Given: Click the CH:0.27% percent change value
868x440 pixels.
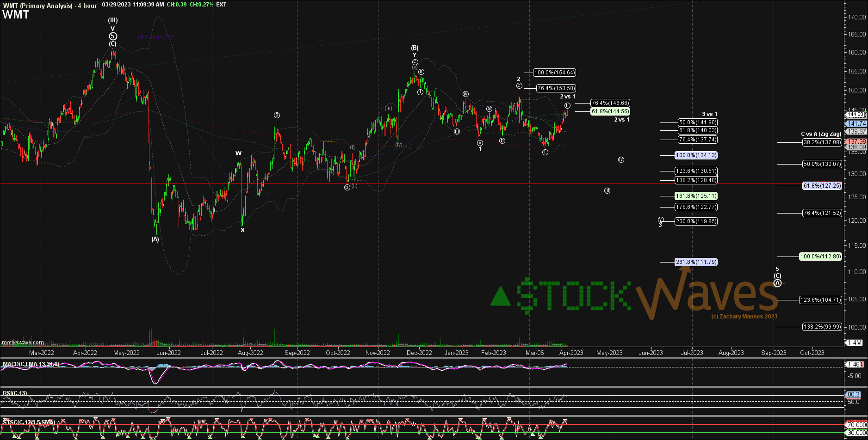Looking at the screenshot, I should coord(202,5).
